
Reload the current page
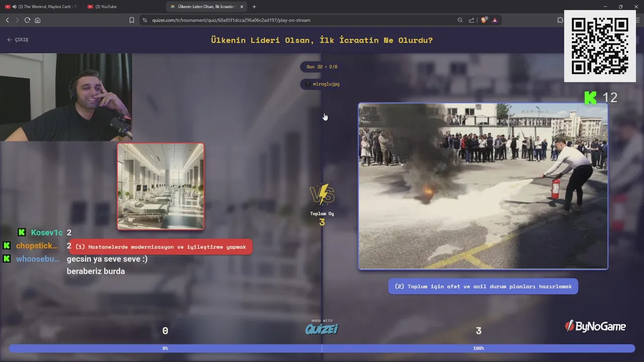point(27,20)
